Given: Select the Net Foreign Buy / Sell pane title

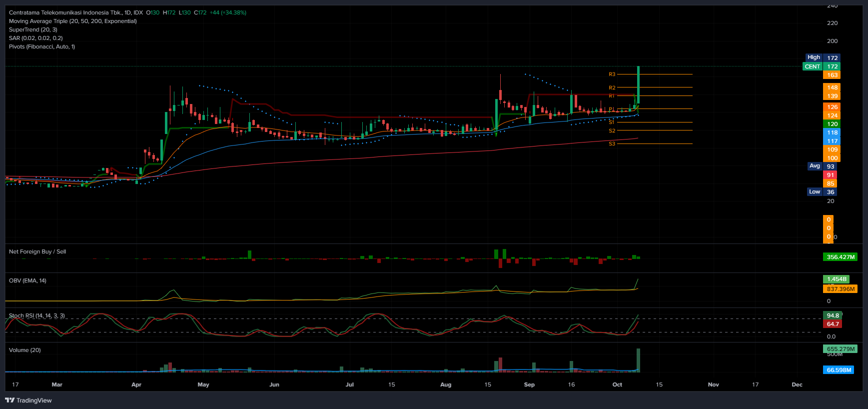Looking at the screenshot, I should coord(37,251).
